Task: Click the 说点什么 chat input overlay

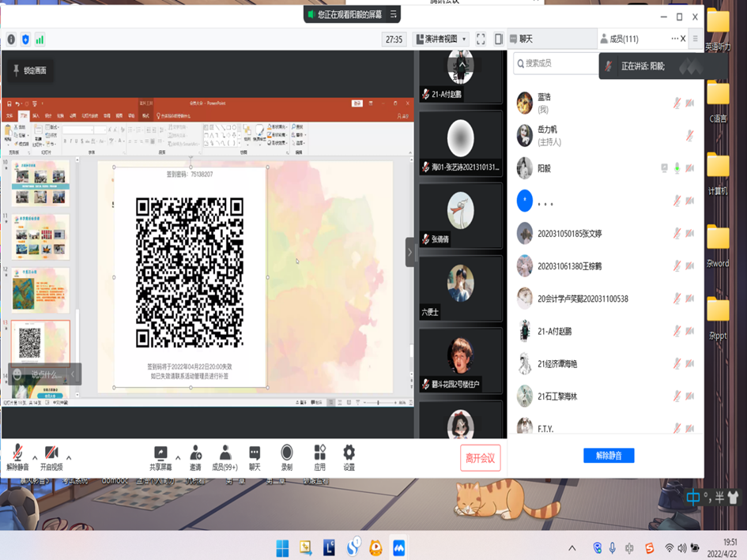Action: pos(47,374)
